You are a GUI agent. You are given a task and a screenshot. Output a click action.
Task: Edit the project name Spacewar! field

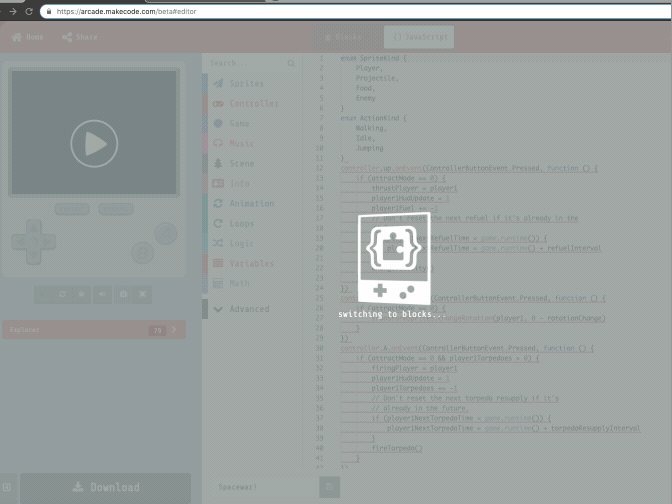point(265,487)
